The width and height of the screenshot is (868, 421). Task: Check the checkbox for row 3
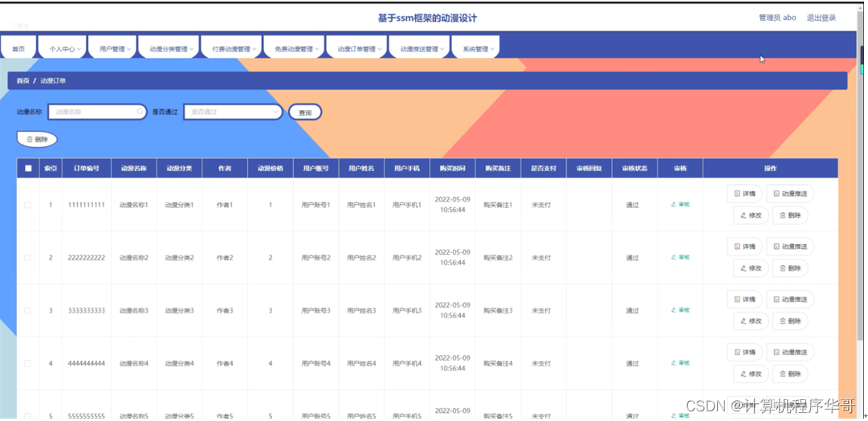(x=27, y=310)
